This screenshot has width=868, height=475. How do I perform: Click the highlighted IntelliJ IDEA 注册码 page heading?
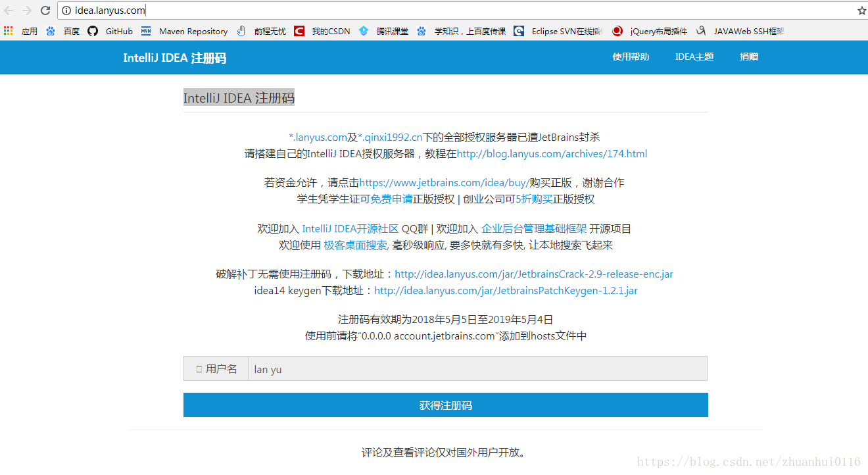[x=239, y=98]
